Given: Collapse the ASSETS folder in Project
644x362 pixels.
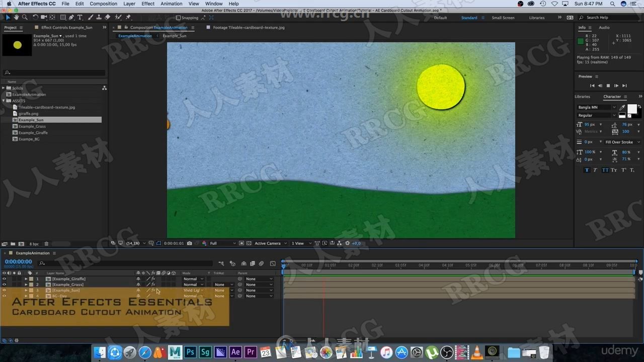Looking at the screenshot, I should [4, 101].
